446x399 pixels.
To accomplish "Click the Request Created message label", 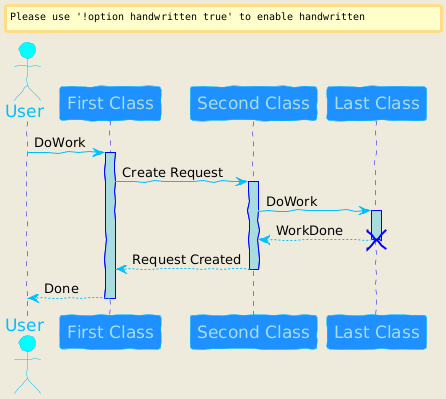I will point(186,260).
